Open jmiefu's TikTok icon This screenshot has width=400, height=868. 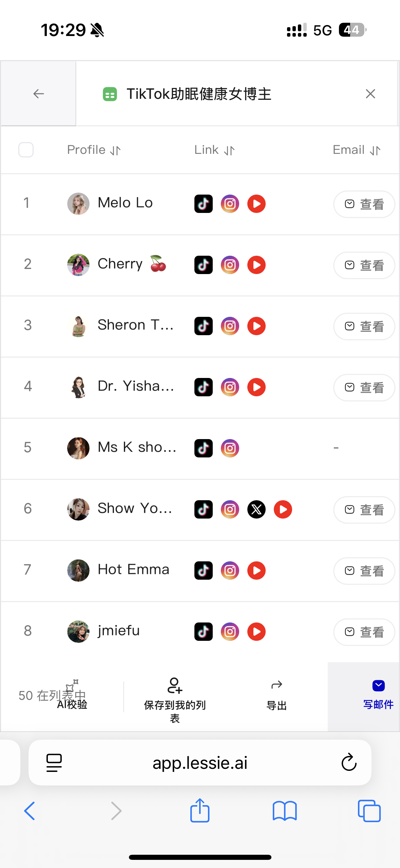click(x=203, y=632)
